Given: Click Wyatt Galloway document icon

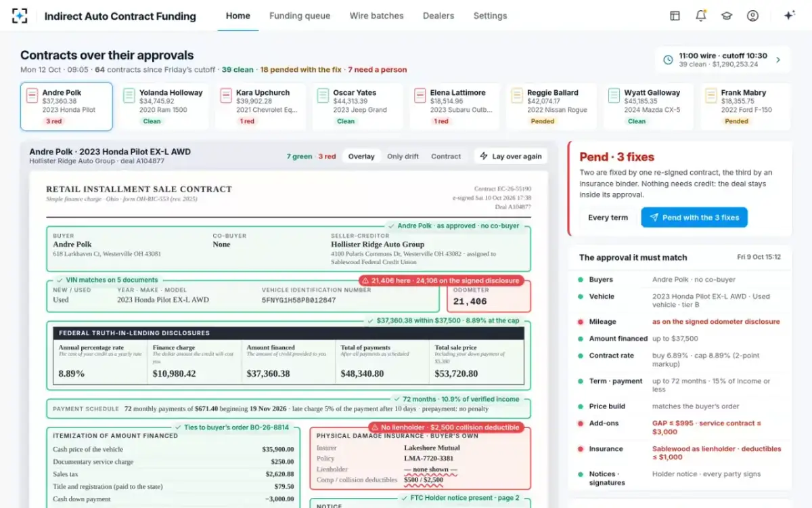Looking at the screenshot, I should point(614,96).
